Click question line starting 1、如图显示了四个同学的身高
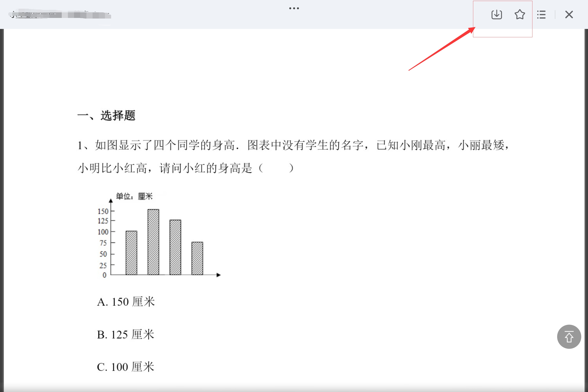 293,145
